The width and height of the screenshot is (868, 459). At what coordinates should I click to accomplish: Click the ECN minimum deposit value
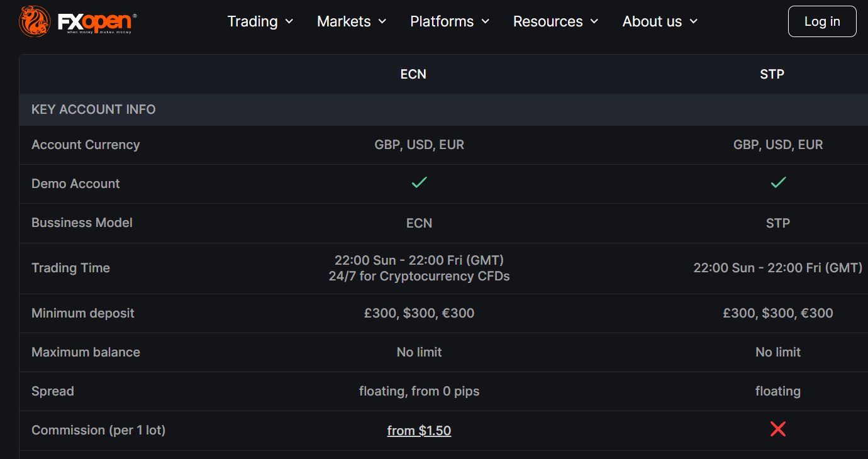tap(419, 313)
